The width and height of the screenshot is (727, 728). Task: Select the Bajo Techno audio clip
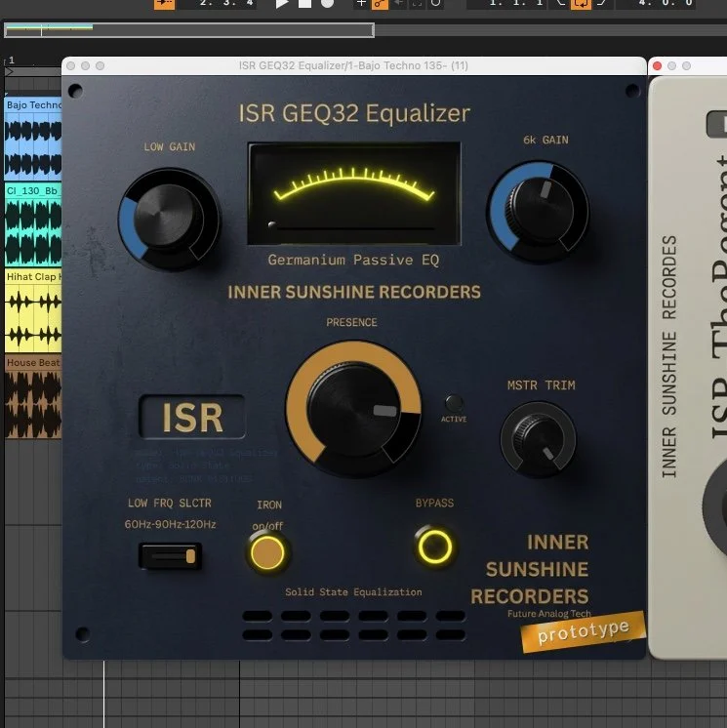click(x=33, y=139)
